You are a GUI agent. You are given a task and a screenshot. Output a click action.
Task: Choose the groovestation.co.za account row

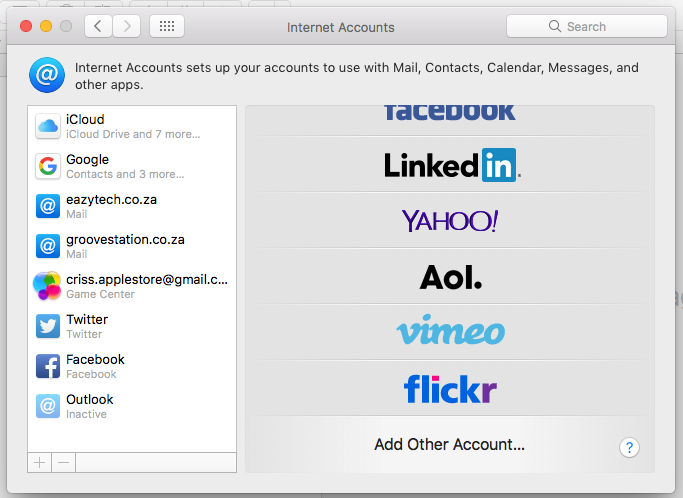click(132, 246)
